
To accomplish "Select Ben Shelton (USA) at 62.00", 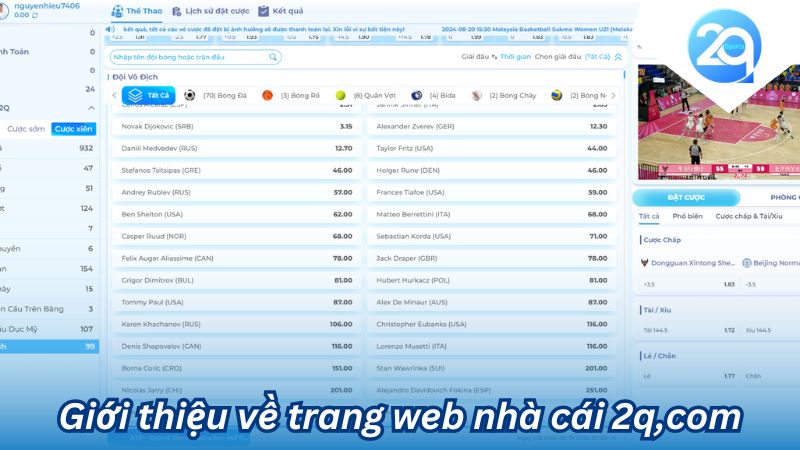I will (237, 214).
